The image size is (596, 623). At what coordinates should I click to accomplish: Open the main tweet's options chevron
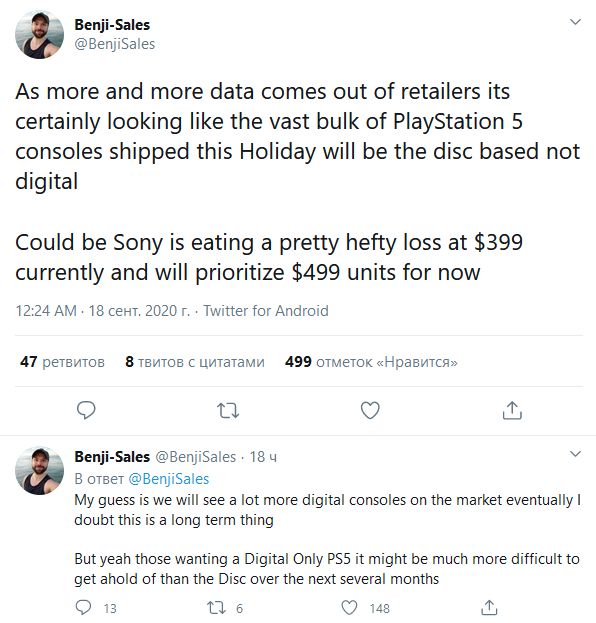pos(575,21)
